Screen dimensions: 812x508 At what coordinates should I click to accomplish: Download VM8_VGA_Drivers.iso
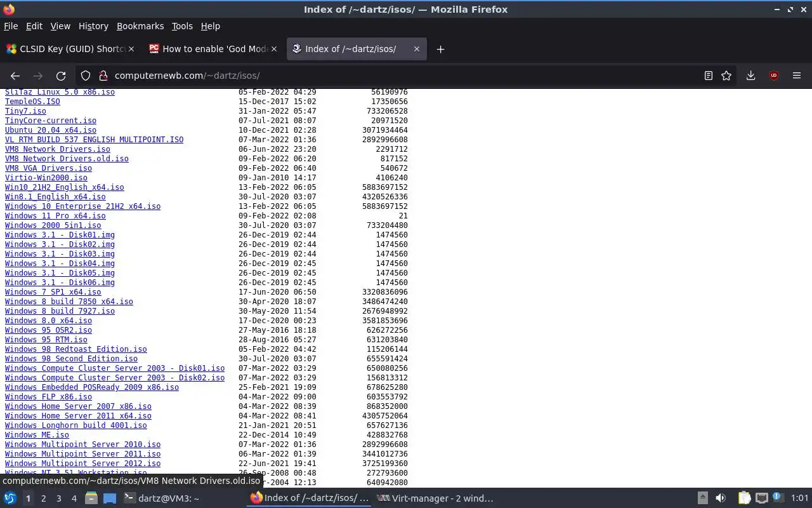pyautogui.click(x=48, y=168)
